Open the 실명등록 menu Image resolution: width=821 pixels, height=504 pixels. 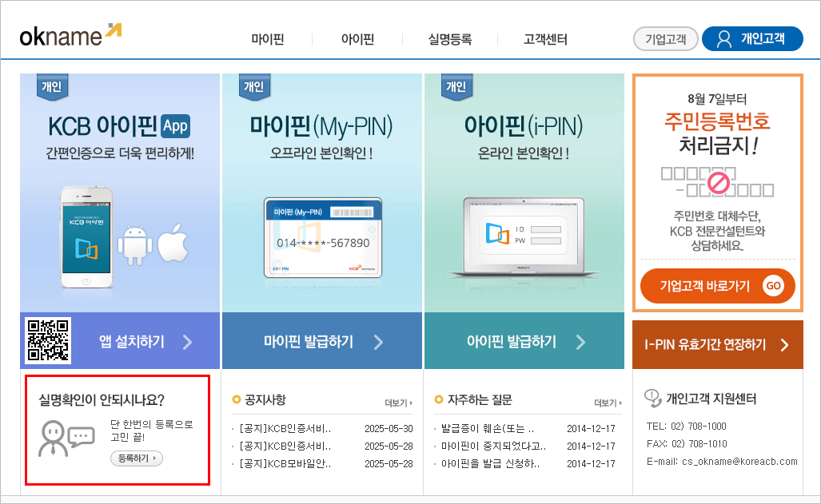[450, 39]
